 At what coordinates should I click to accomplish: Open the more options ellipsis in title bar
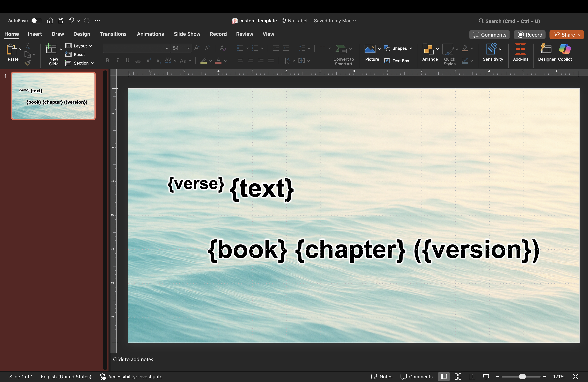pyautogui.click(x=97, y=20)
